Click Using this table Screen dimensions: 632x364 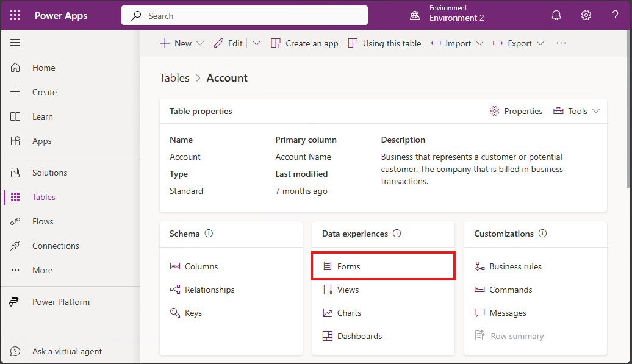tap(384, 43)
